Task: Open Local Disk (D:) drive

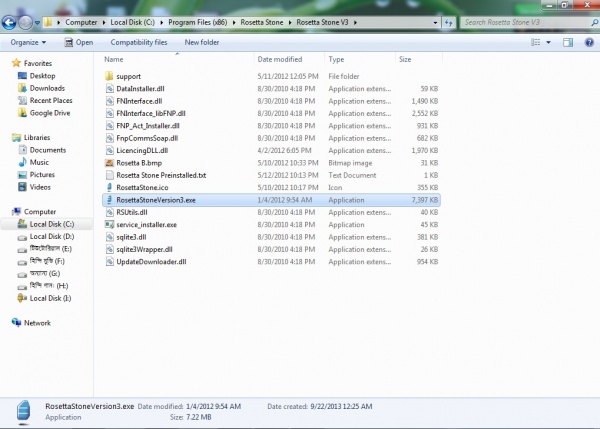Action: 52,237
